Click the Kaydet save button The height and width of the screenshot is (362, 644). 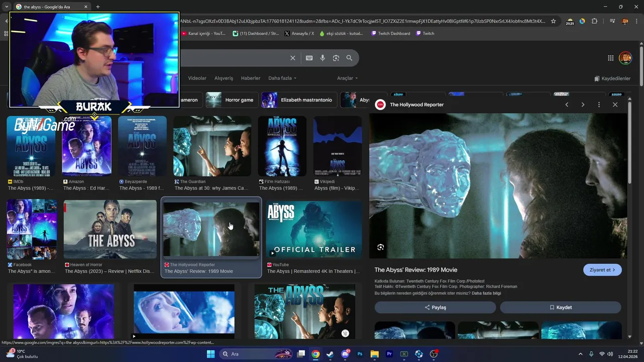(x=560, y=307)
